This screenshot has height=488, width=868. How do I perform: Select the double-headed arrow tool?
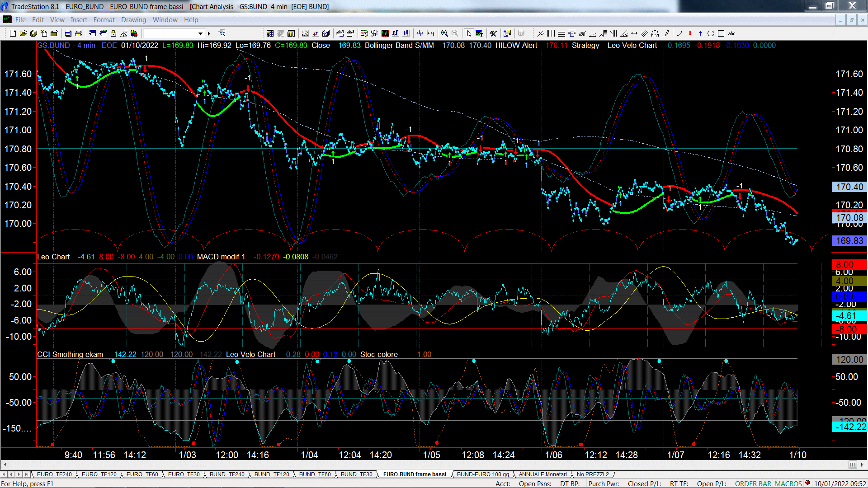(634, 33)
